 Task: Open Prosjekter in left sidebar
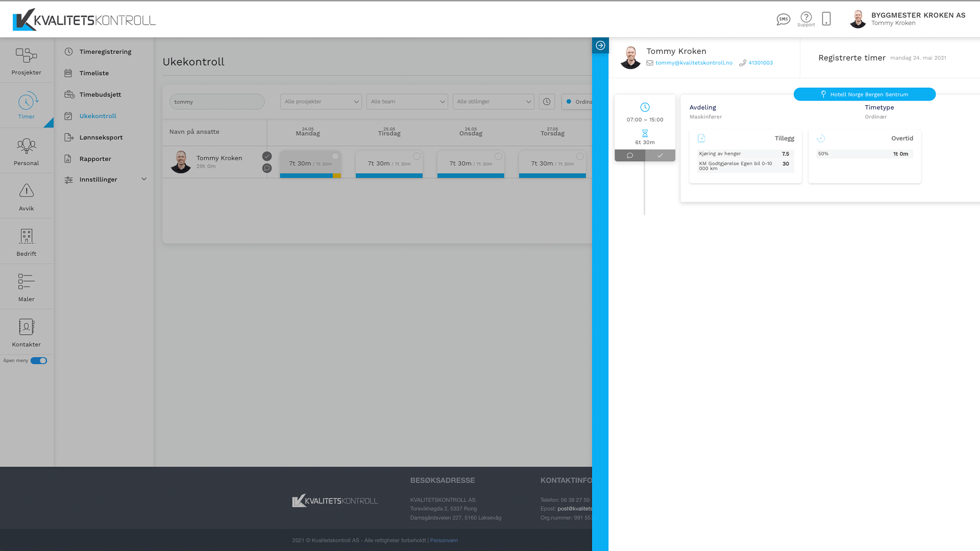[27, 60]
